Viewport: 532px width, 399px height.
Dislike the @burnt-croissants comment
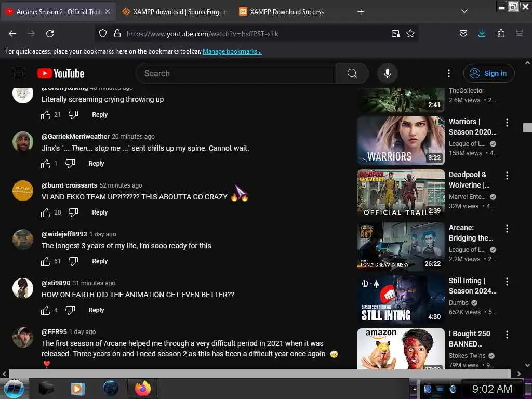[73, 212]
